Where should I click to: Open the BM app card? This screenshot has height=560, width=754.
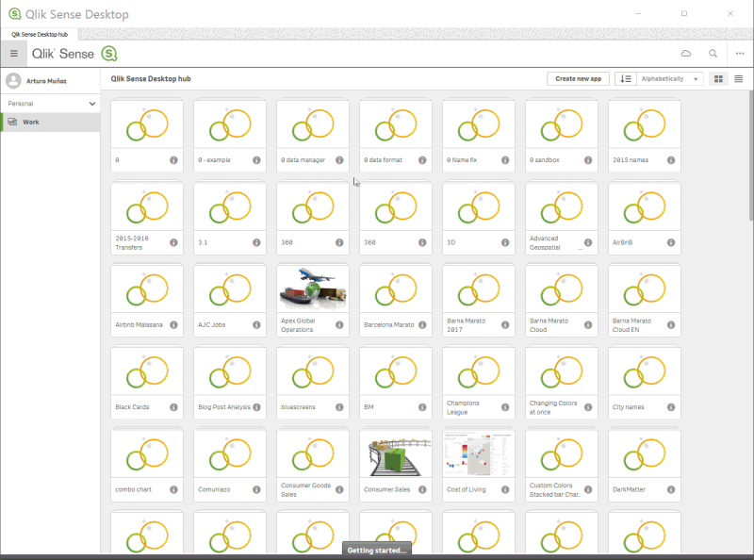click(x=395, y=383)
